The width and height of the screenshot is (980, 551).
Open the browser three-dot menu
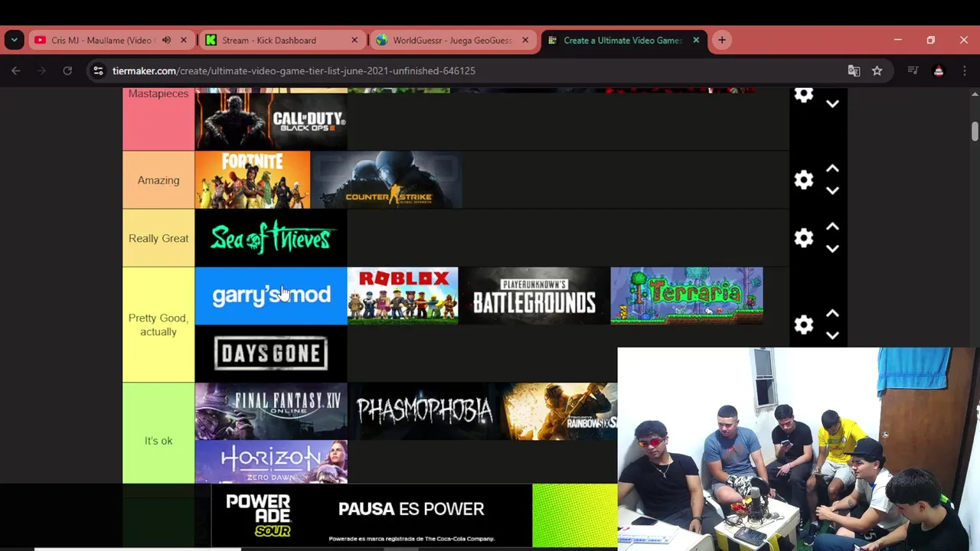click(x=964, y=70)
